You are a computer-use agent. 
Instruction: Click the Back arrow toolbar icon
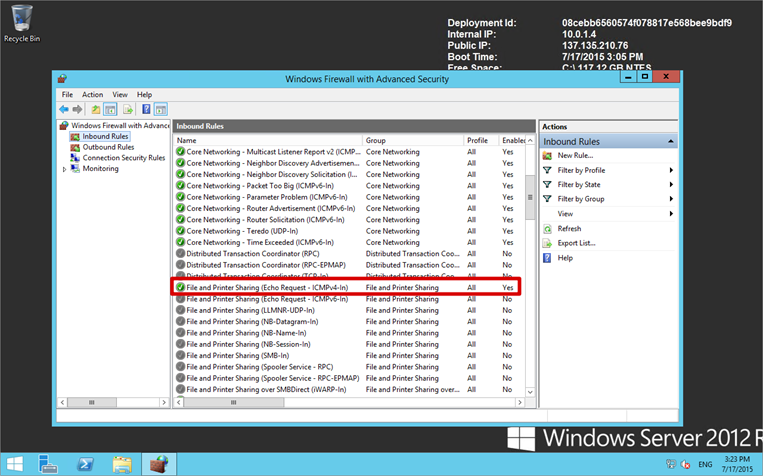[x=64, y=110]
